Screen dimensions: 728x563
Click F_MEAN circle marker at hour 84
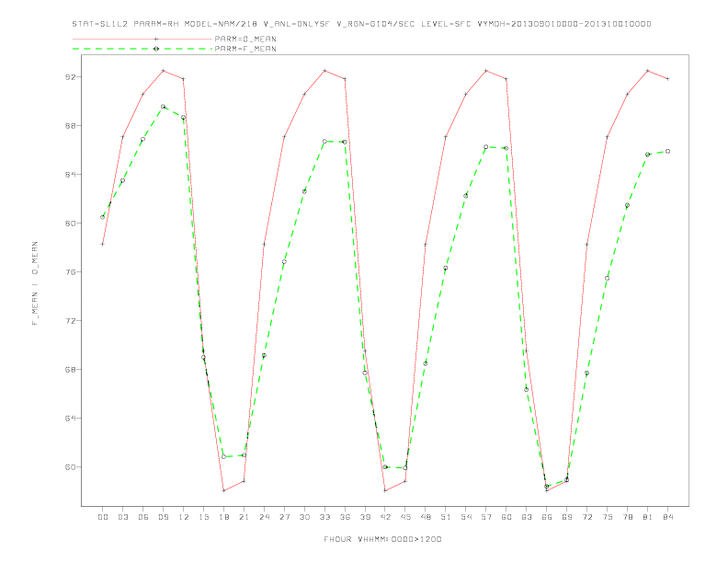click(668, 151)
